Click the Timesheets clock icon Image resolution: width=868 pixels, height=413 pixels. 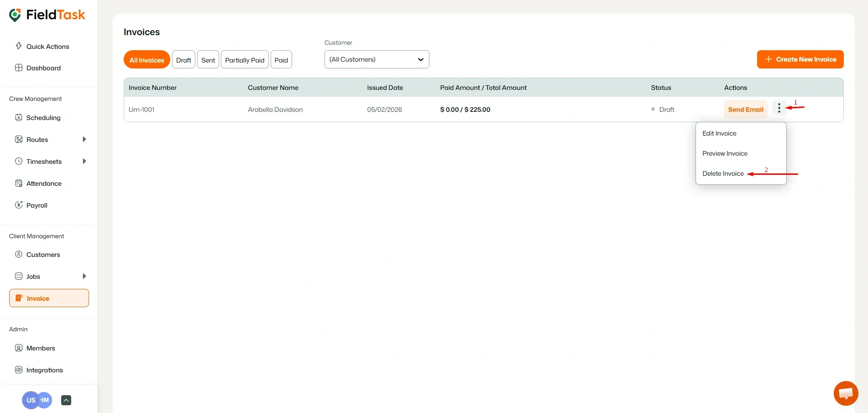pyautogui.click(x=19, y=161)
